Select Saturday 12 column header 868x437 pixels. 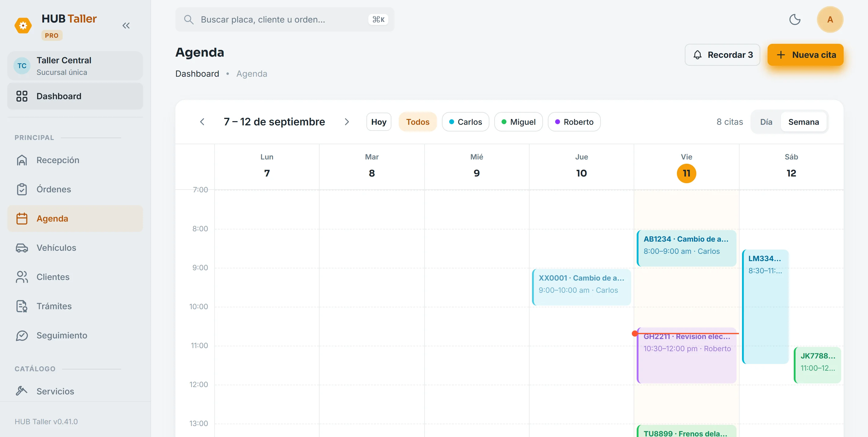click(x=791, y=167)
